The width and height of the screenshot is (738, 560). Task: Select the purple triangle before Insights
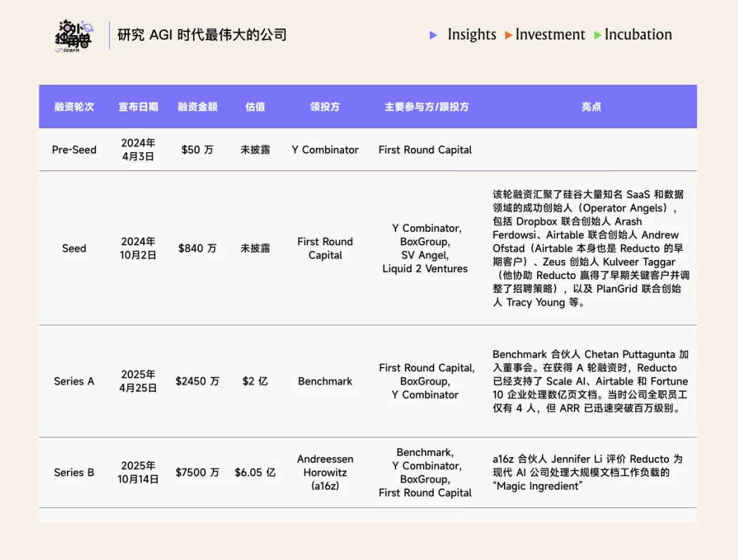click(433, 35)
